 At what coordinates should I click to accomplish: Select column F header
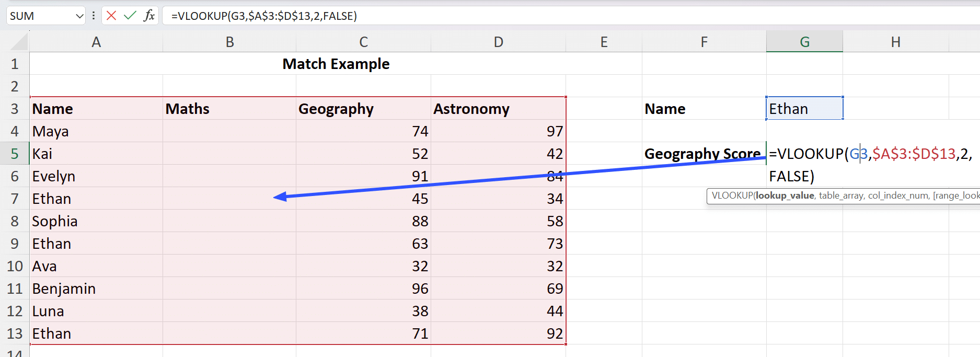(704, 42)
